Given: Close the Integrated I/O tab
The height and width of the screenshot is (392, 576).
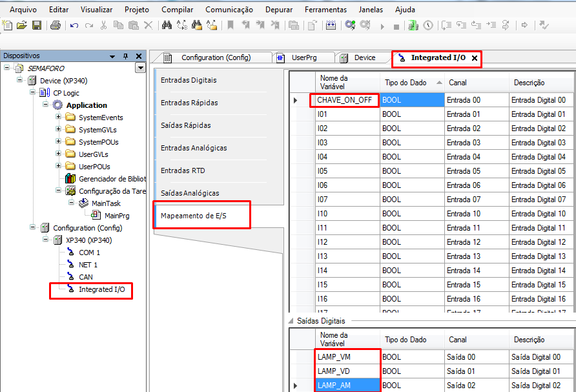Looking at the screenshot, I should point(475,58).
